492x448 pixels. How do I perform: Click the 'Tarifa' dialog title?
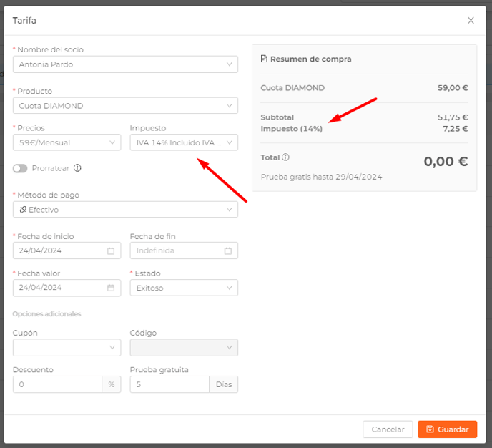click(24, 21)
